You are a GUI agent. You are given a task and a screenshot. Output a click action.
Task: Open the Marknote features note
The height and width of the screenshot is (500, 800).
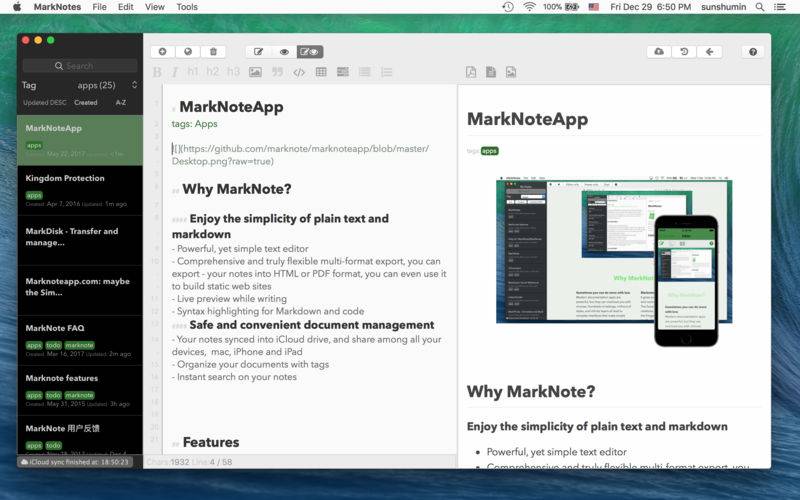[x=80, y=390]
